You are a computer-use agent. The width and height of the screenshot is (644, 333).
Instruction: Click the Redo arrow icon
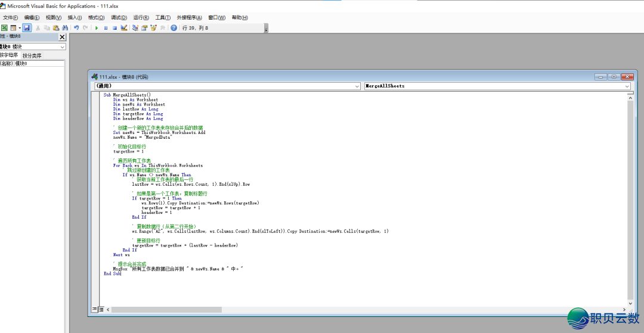[85, 28]
